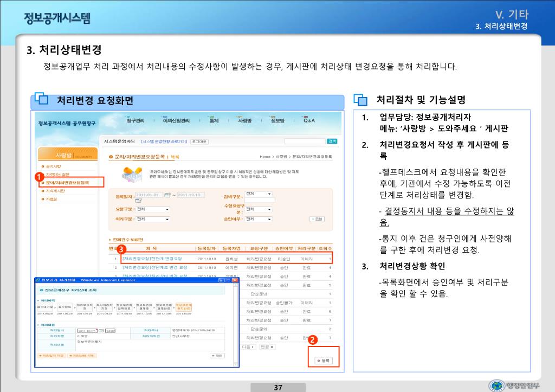Click popup scrollbar up arrow

(236, 285)
